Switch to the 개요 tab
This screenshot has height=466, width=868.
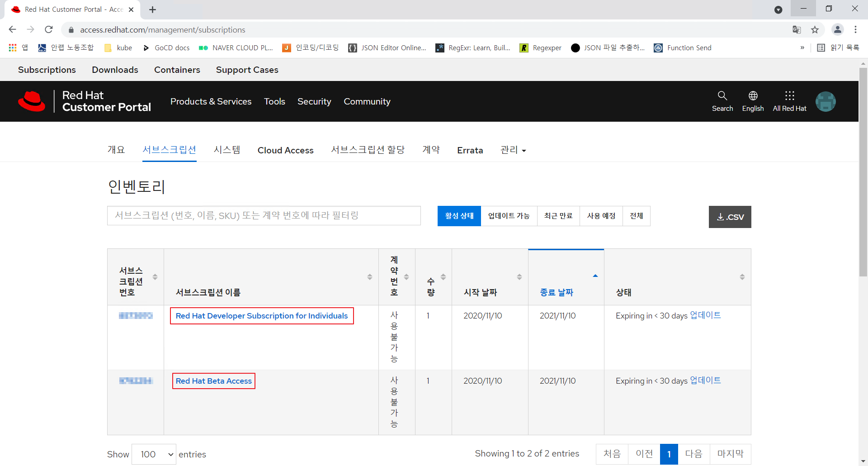click(x=116, y=150)
